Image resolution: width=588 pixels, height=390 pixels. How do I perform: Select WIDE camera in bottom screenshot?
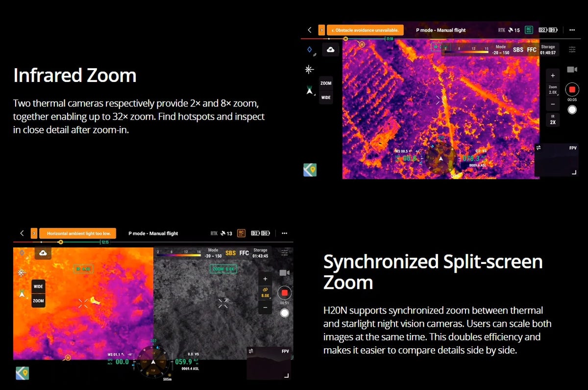tap(38, 286)
